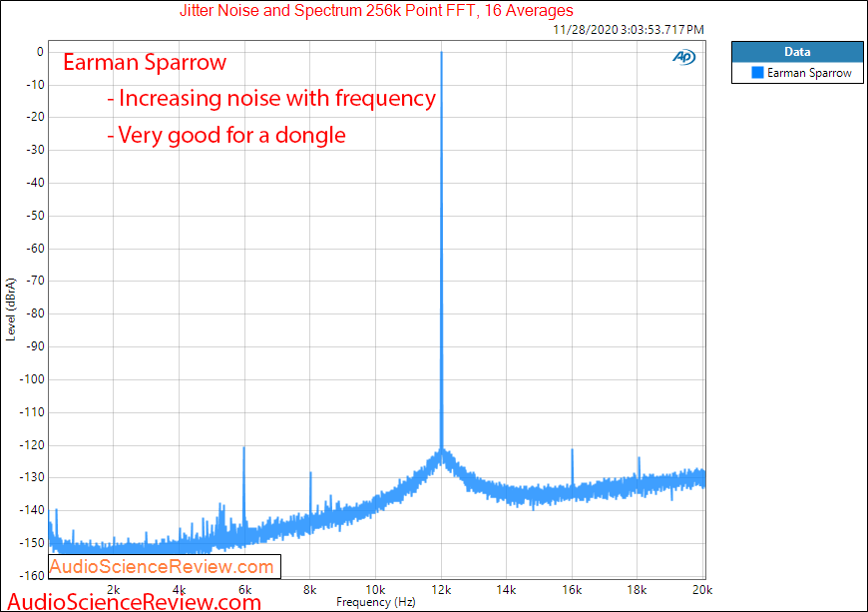Image resolution: width=868 pixels, height=612 pixels.
Task: Click the chart title Jitter Noise and Spectrum
Action: (376, 11)
